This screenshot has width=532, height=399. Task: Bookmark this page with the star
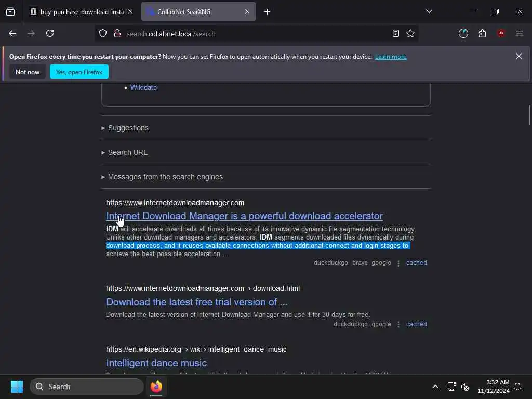pyautogui.click(x=410, y=33)
